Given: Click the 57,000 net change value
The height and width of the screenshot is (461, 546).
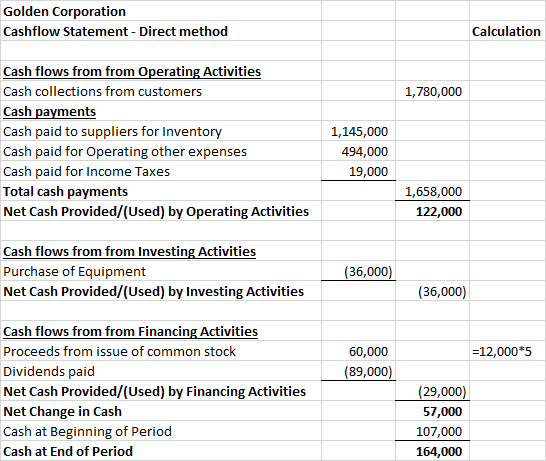Looking at the screenshot, I should 442,412.
